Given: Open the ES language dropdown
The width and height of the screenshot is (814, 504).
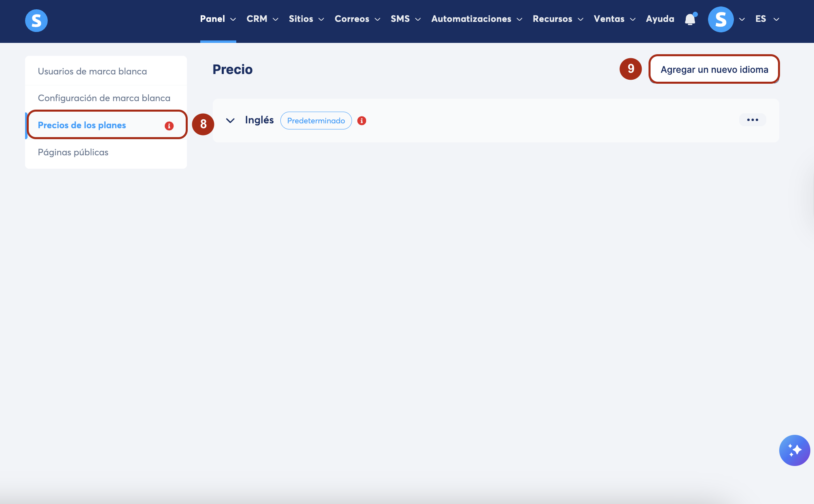Looking at the screenshot, I should [767, 19].
